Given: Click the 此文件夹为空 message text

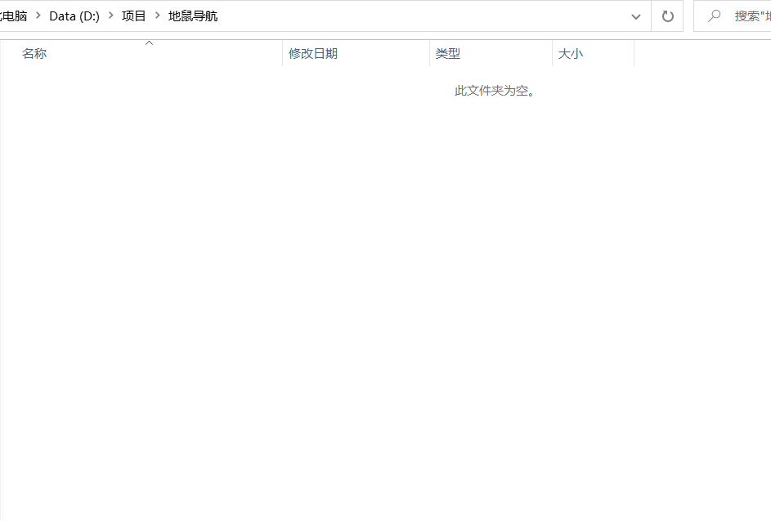Looking at the screenshot, I should [x=495, y=91].
